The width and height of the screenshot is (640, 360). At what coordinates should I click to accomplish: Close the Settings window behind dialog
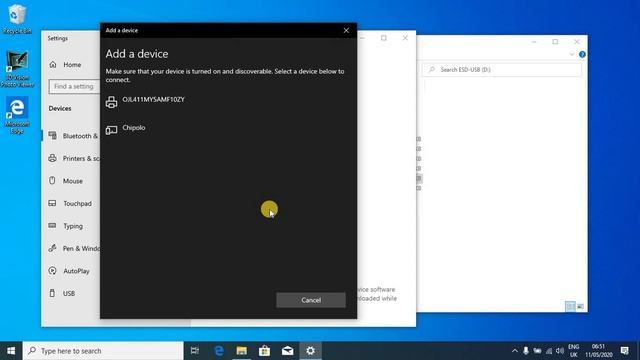click(x=405, y=38)
